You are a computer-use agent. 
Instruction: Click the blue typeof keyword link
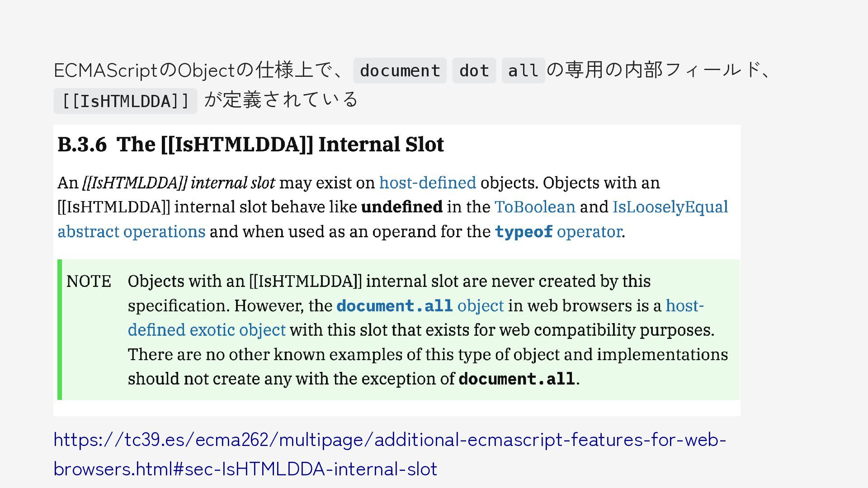point(524,232)
